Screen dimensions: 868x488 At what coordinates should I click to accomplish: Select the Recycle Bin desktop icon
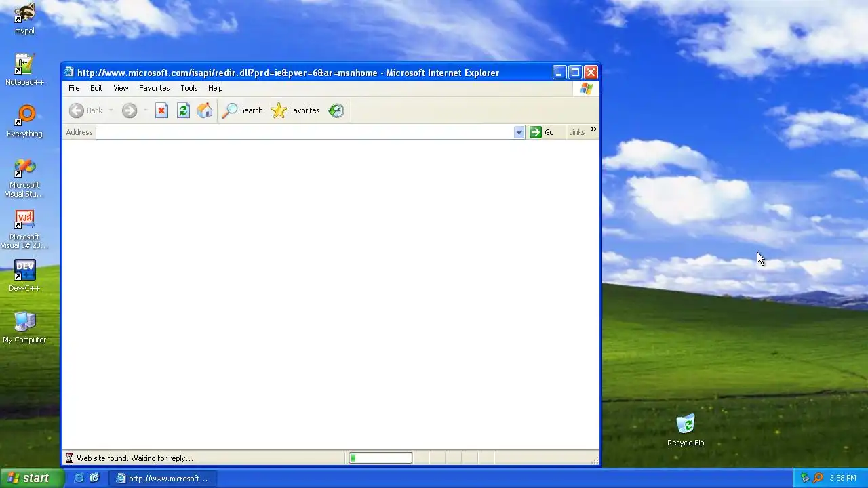click(686, 430)
